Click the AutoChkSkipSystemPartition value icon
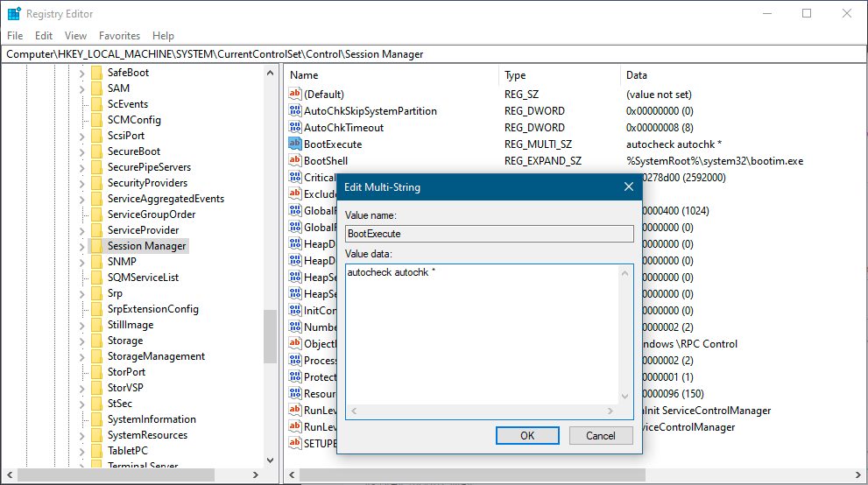Image resolution: width=868 pixels, height=485 pixels. (x=295, y=110)
